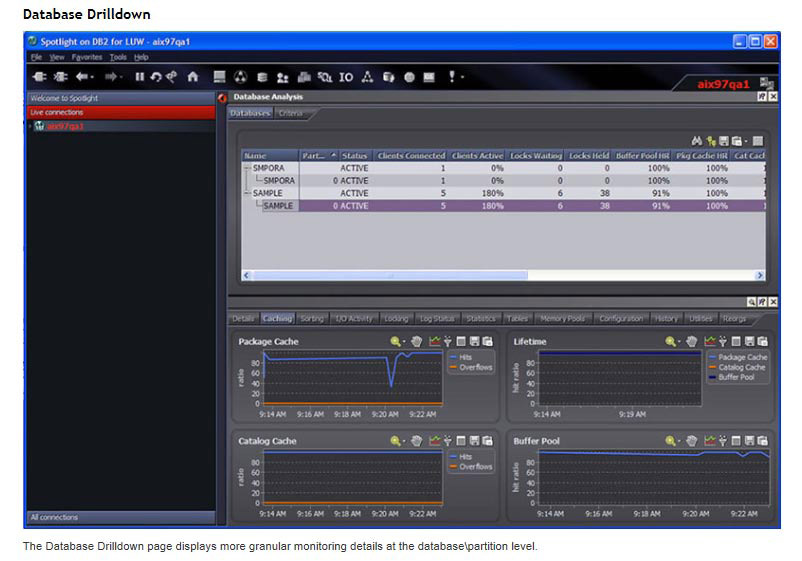Click the hand pan icon in Buffer Pool chart
The height and width of the screenshot is (561, 802).
point(692,440)
